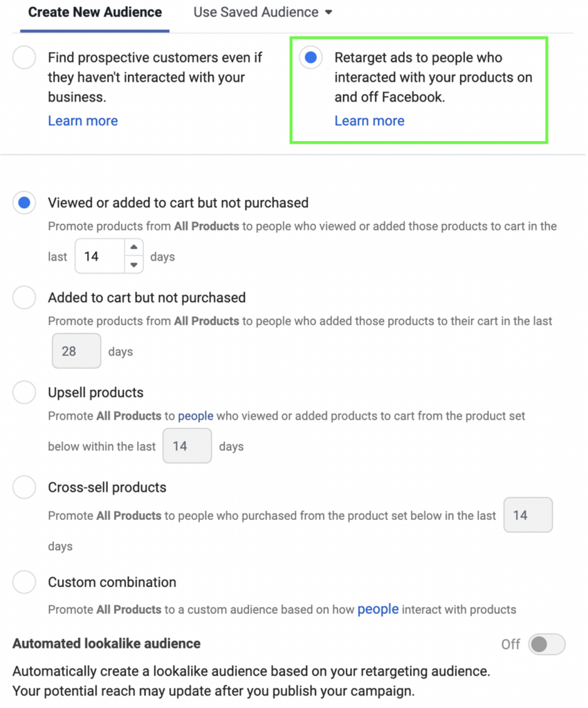Select the 'Upsell products' retargeting option

point(24,392)
